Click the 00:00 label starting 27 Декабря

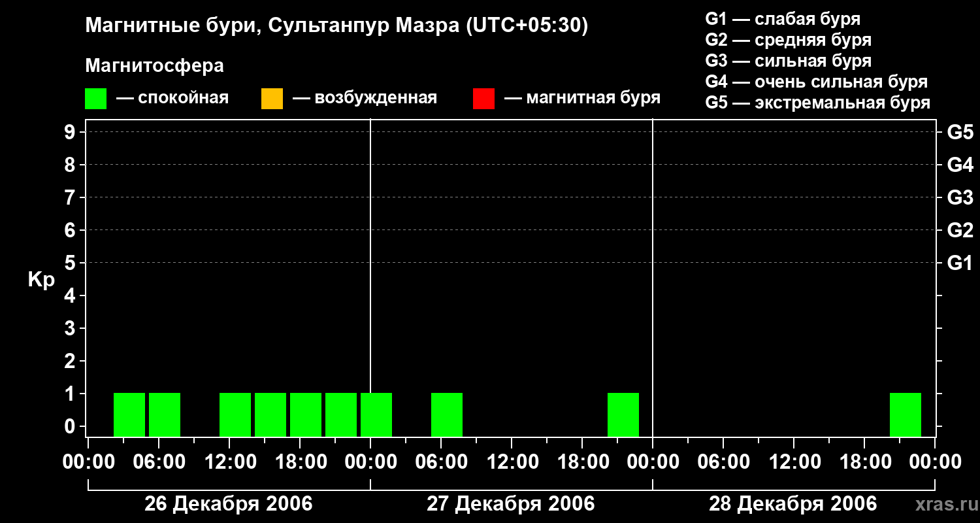pyautogui.click(x=370, y=462)
